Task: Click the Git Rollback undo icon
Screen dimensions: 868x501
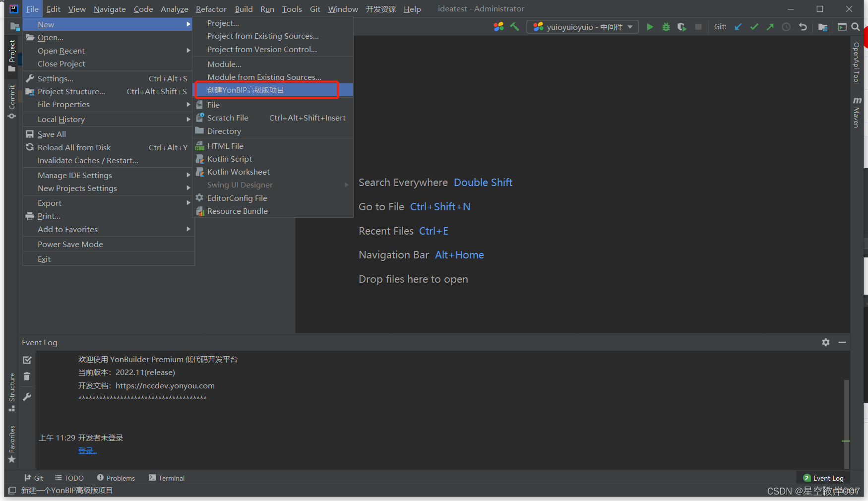Action: pyautogui.click(x=803, y=27)
